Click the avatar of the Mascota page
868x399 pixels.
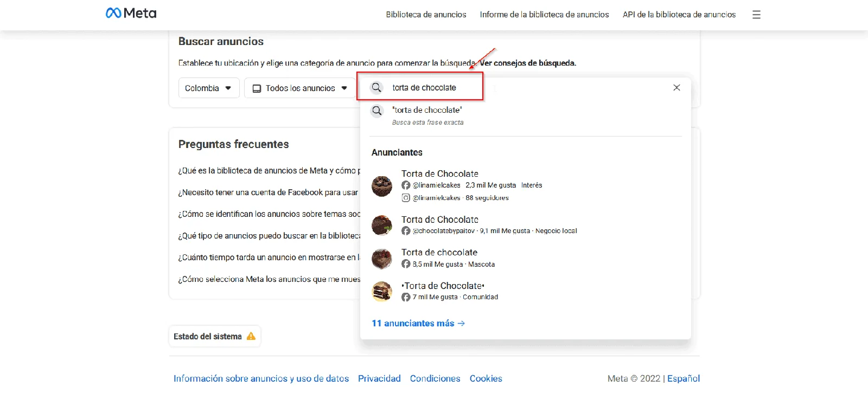[x=382, y=259]
